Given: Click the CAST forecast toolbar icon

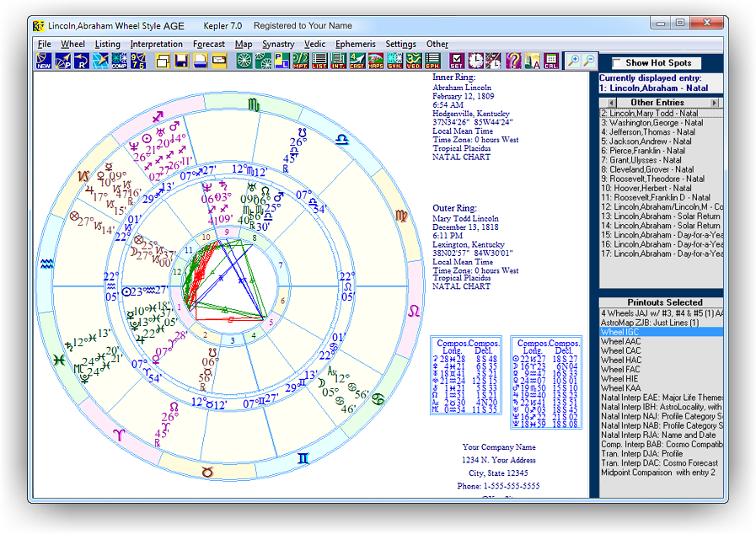Looking at the screenshot, I should 357,61.
